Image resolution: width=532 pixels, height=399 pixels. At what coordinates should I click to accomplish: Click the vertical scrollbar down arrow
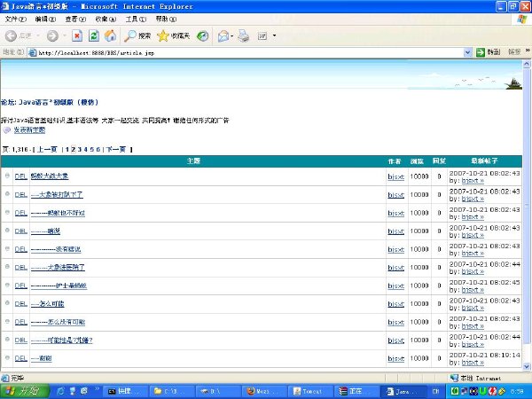527,366
